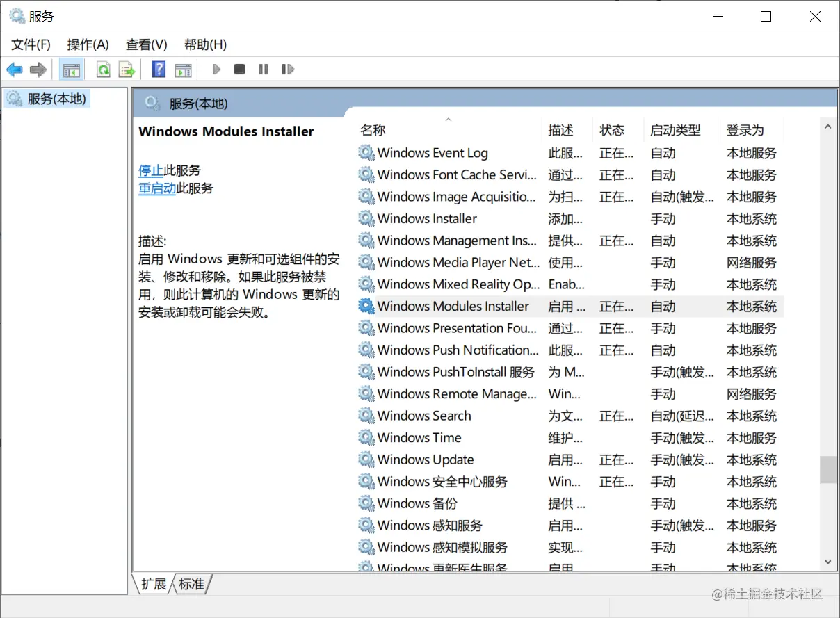Click the Refresh toolbar icon
The image size is (840, 618).
click(x=104, y=70)
